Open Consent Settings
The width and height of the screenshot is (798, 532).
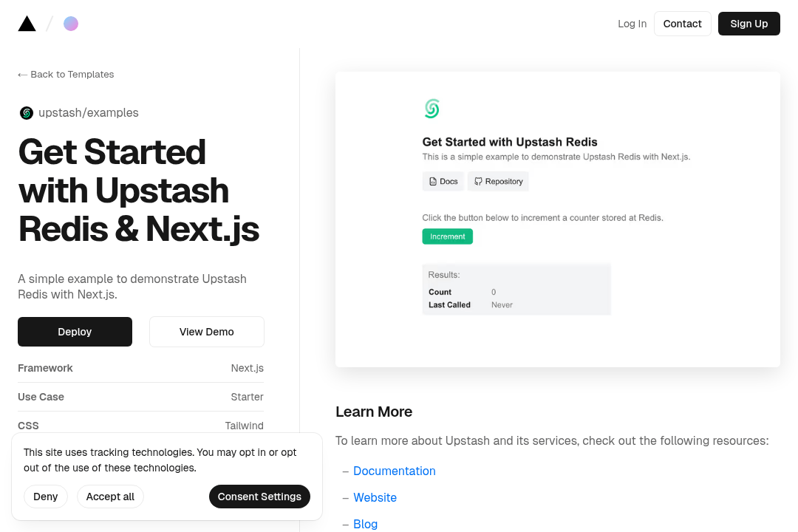pos(259,497)
